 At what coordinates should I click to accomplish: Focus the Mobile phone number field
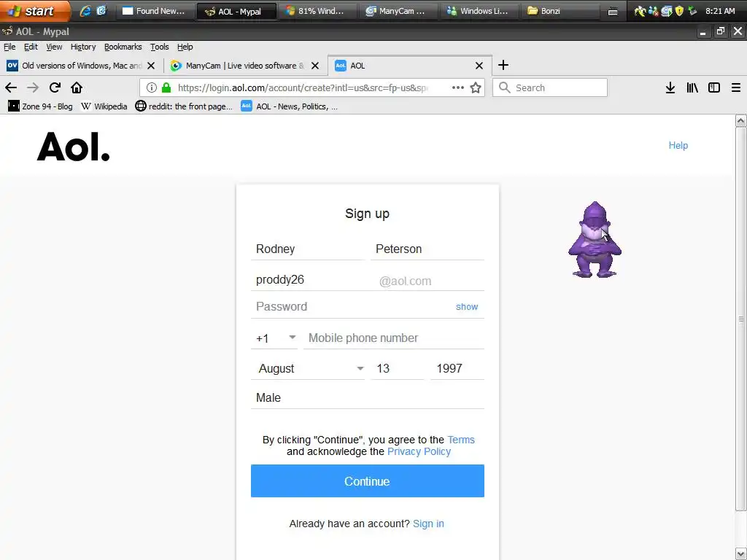[x=393, y=338]
